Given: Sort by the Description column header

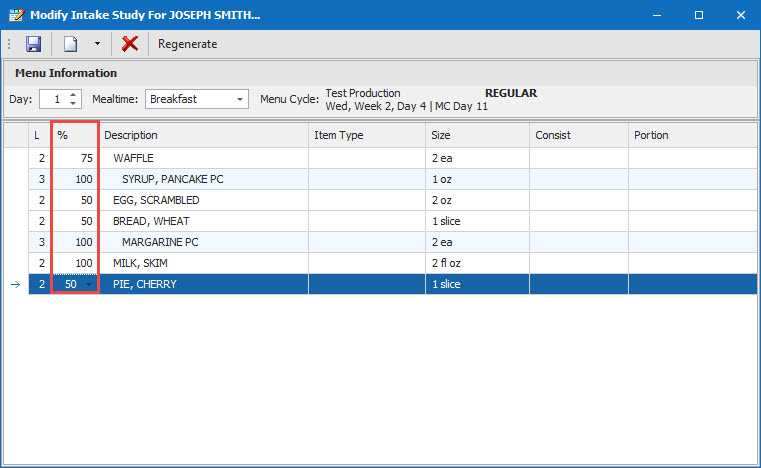Looking at the screenshot, I should point(204,135).
